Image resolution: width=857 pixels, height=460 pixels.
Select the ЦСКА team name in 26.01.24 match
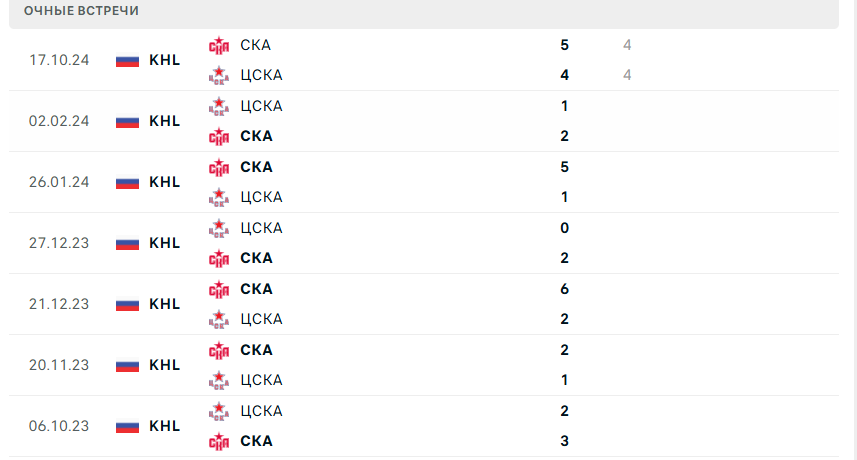point(261,197)
